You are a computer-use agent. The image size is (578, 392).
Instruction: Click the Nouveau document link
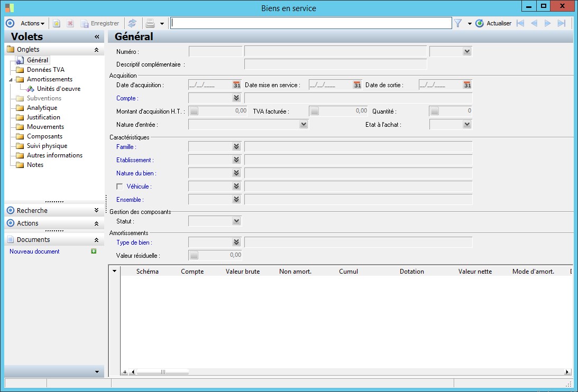tap(35, 251)
